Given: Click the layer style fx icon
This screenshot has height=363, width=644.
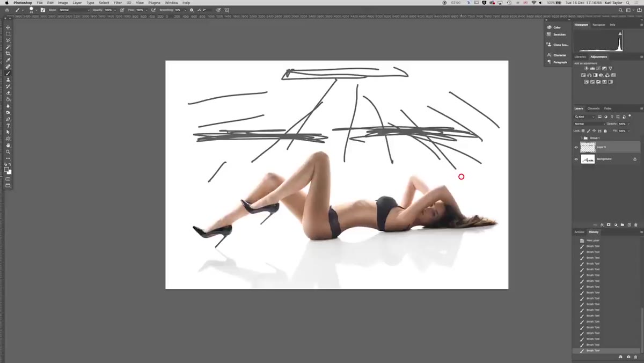Looking at the screenshot, I should 602,225.
